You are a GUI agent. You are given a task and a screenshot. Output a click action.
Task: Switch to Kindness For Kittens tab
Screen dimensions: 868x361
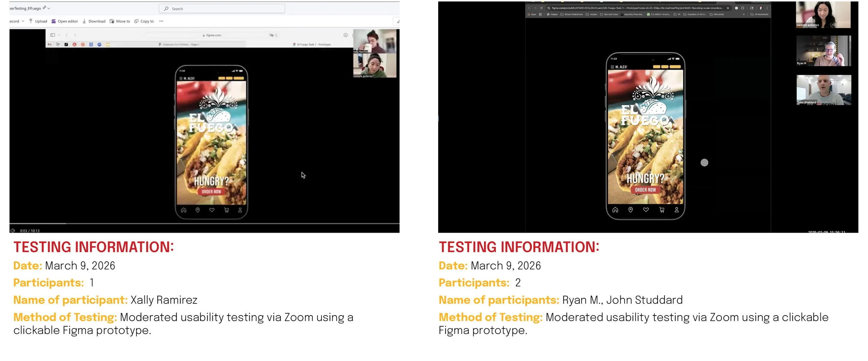click(x=178, y=44)
